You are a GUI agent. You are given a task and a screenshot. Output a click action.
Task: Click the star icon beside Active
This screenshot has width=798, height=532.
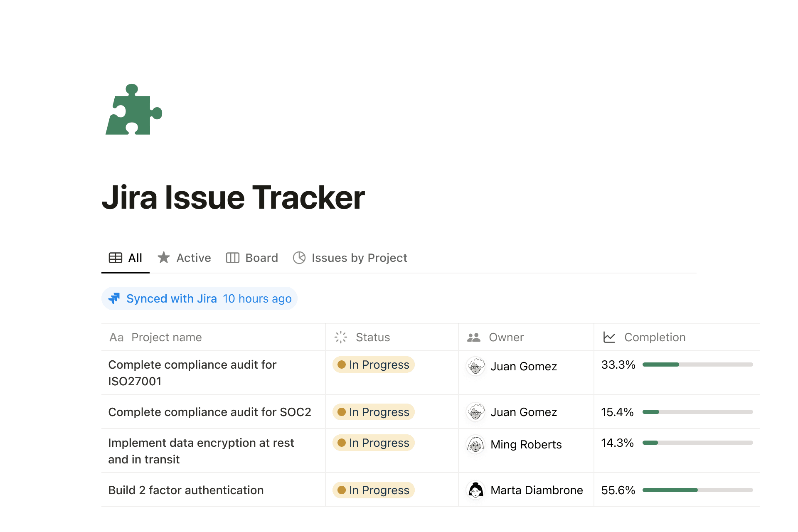(164, 258)
